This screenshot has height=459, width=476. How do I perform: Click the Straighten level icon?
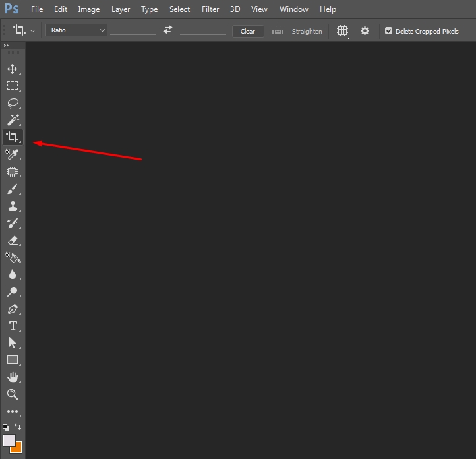point(278,30)
